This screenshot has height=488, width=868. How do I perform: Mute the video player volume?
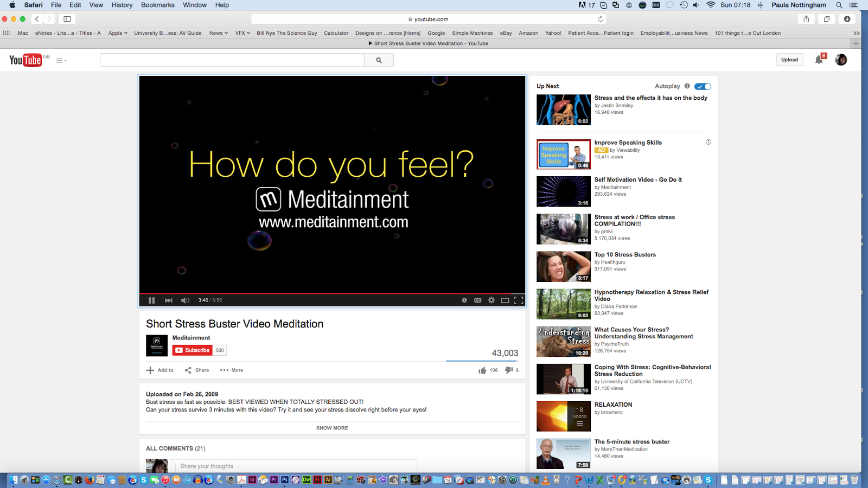point(185,300)
